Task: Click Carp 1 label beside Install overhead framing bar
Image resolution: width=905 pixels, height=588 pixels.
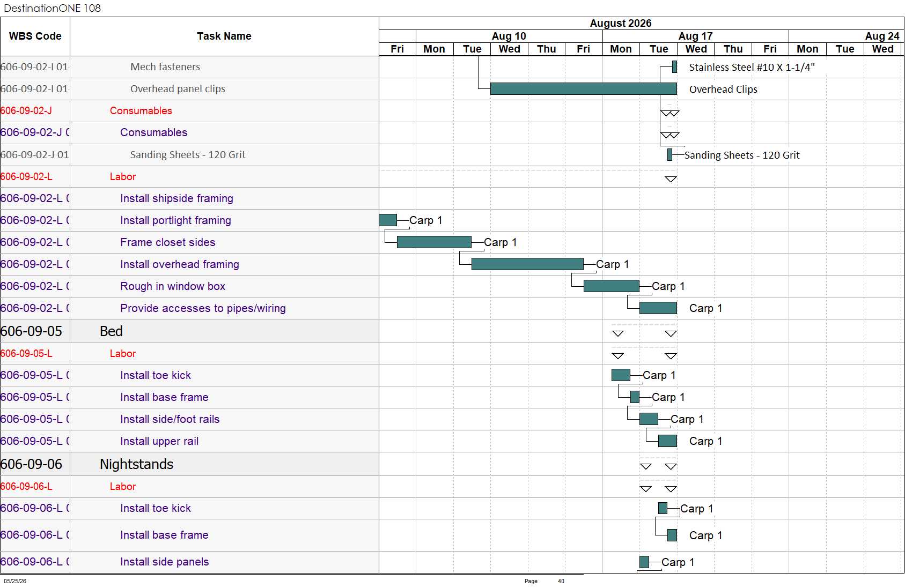Action: pos(613,265)
